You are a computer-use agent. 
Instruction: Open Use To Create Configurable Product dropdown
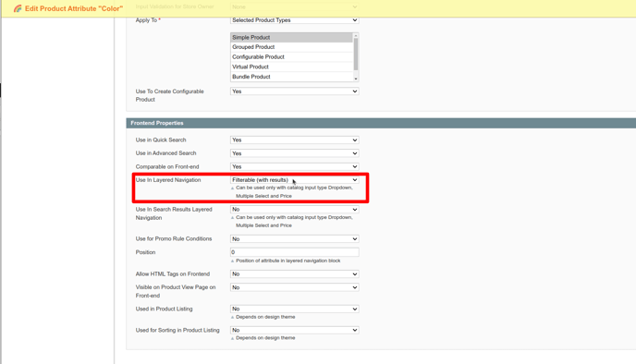tap(295, 91)
